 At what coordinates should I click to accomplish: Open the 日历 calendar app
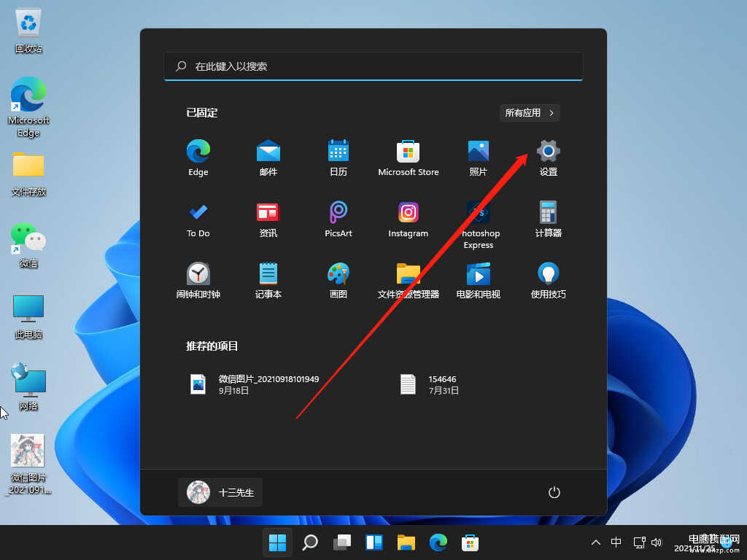coord(338,157)
